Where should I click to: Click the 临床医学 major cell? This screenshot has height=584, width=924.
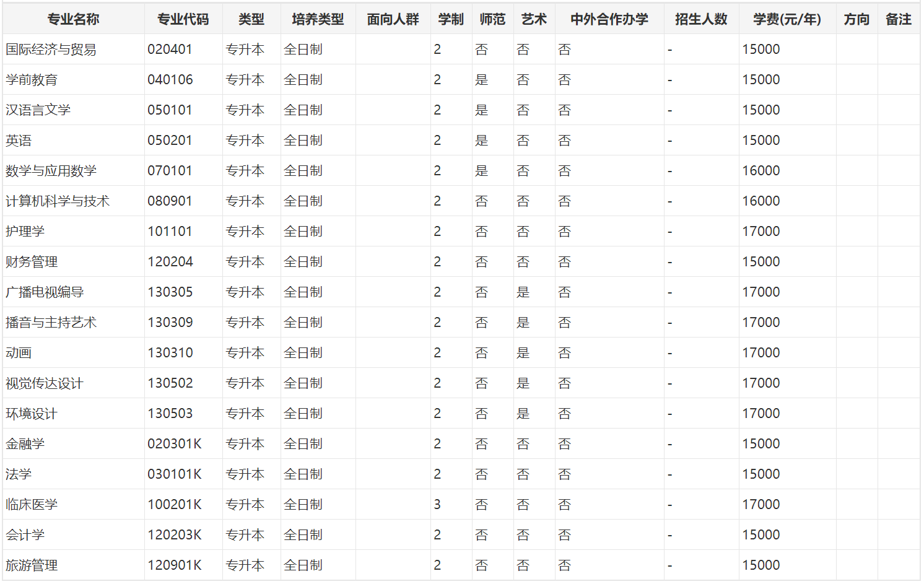(x=32, y=505)
